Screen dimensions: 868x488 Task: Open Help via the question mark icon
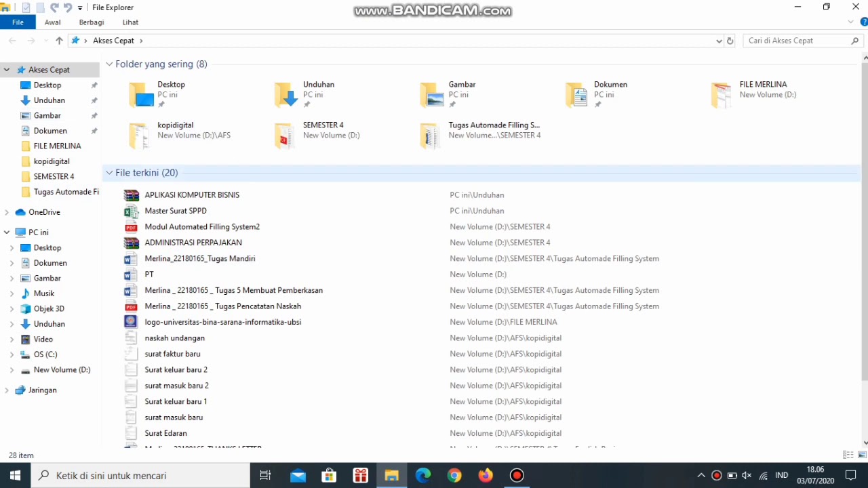click(x=863, y=22)
